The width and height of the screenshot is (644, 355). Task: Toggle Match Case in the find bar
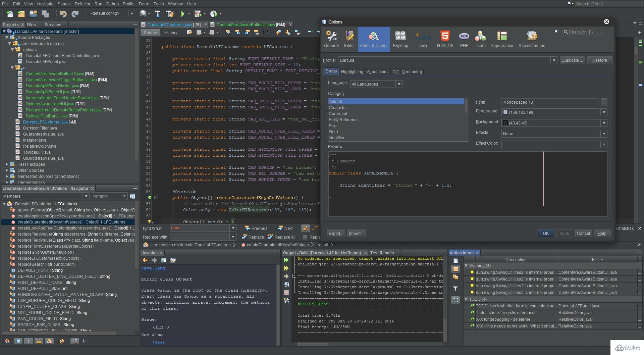point(305,228)
